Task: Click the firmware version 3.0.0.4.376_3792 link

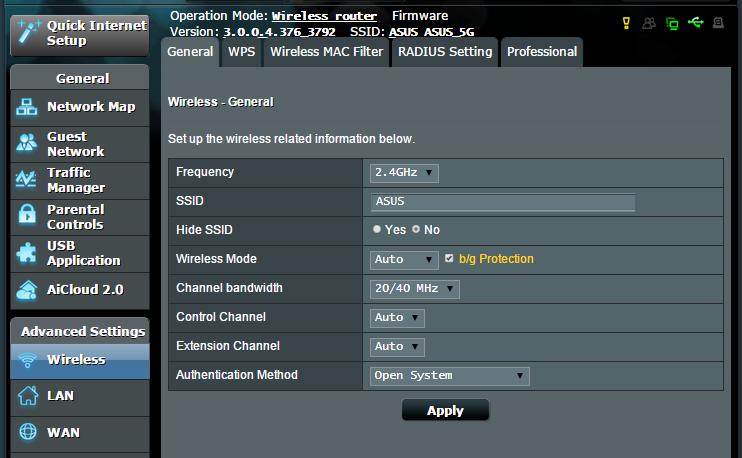Action: pos(279,32)
